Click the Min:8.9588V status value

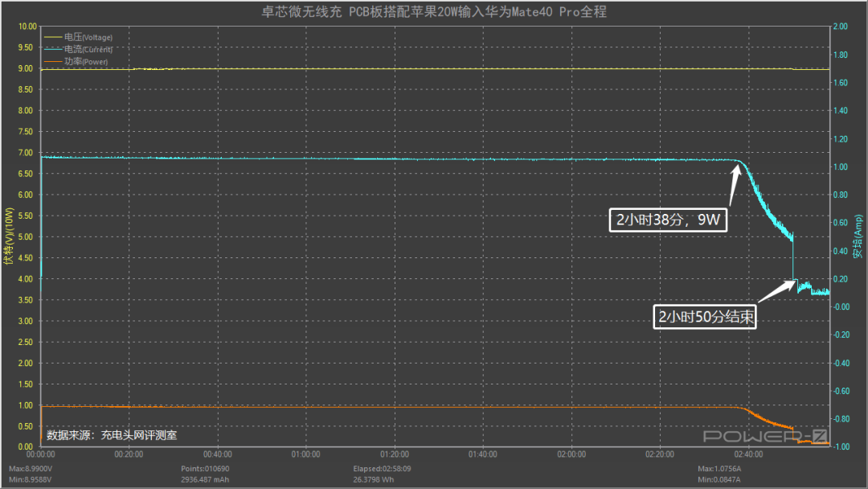click(x=30, y=479)
